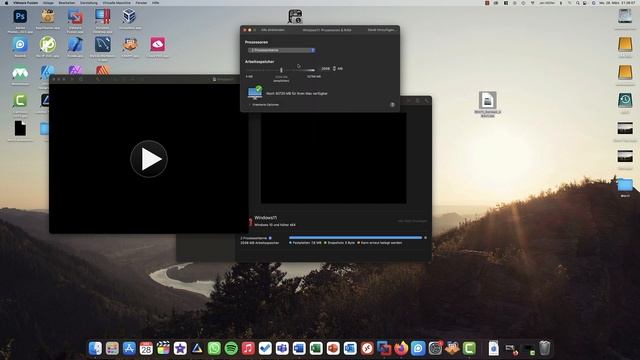
Task: Open the App Store in the dock
Action: [129, 348]
